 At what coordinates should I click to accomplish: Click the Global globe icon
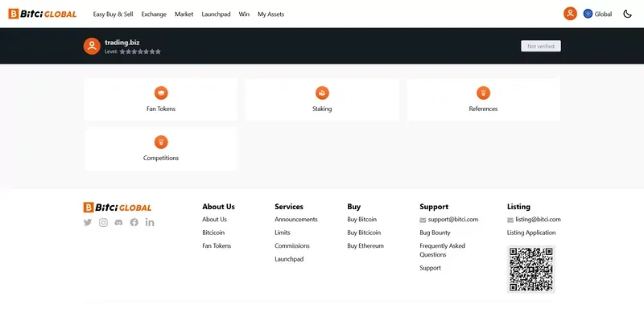click(x=588, y=14)
